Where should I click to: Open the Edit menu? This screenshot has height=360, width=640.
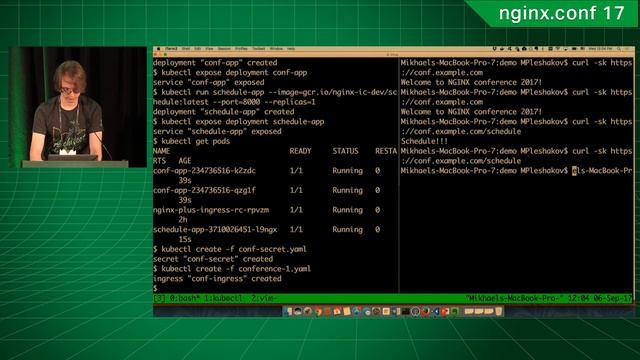[198, 49]
